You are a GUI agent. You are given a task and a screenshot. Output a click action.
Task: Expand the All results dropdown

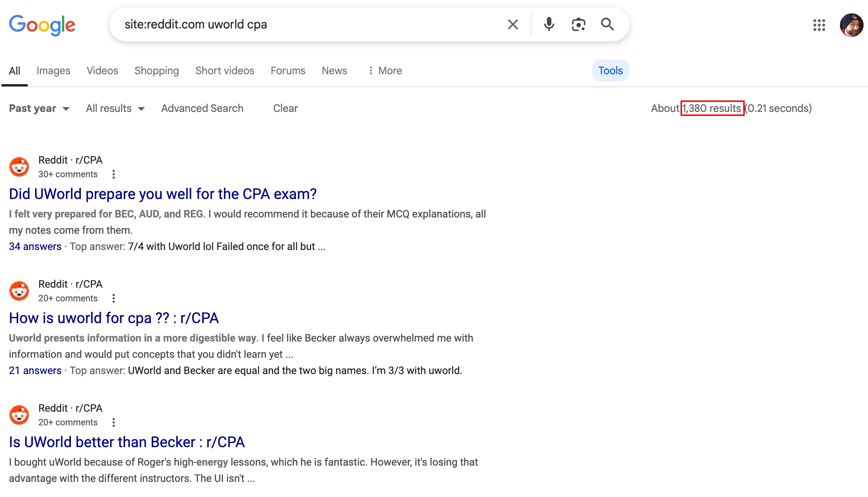click(x=115, y=108)
